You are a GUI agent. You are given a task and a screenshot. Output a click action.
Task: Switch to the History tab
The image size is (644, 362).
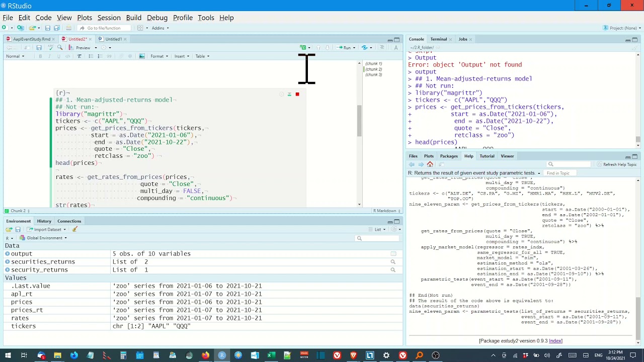44,221
